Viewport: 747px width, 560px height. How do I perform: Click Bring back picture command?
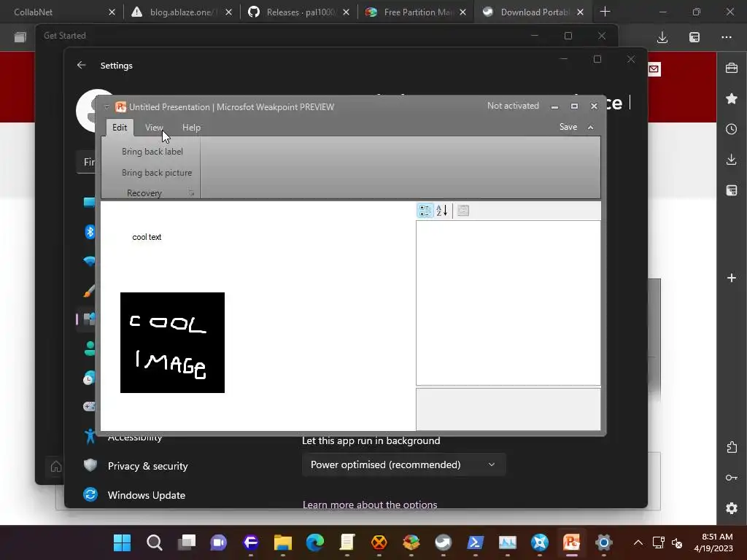157,172
